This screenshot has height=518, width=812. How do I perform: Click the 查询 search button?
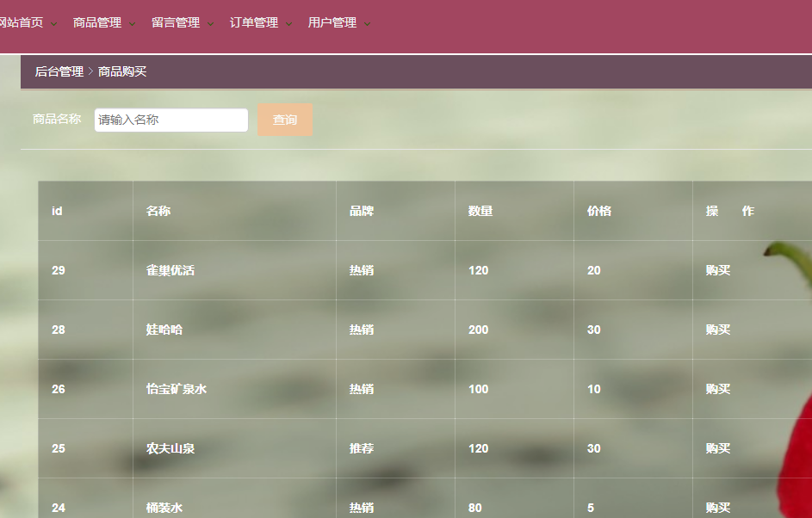pos(285,120)
